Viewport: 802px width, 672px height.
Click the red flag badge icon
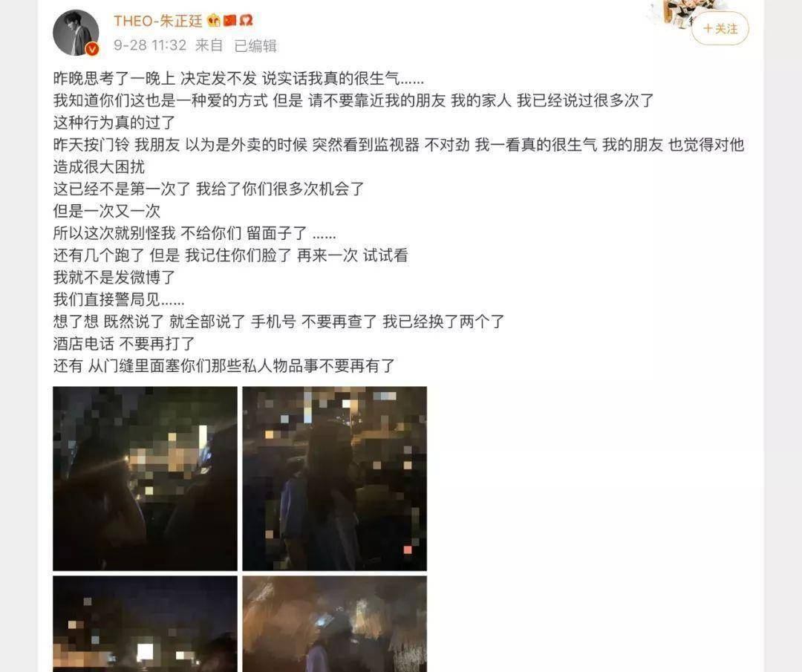coord(230,21)
